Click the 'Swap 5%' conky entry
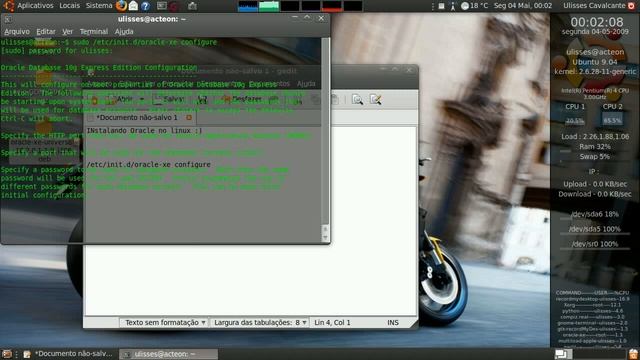 point(595,157)
